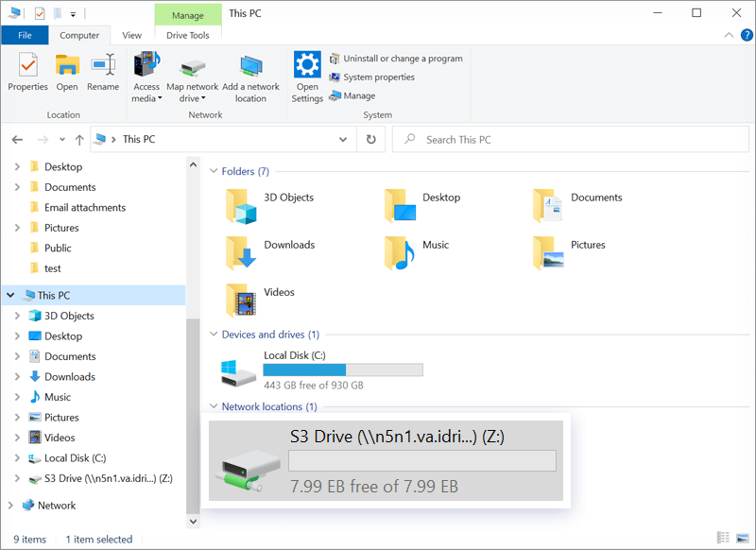Open the address bar history dropdown
The image size is (756, 550).
click(343, 140)
